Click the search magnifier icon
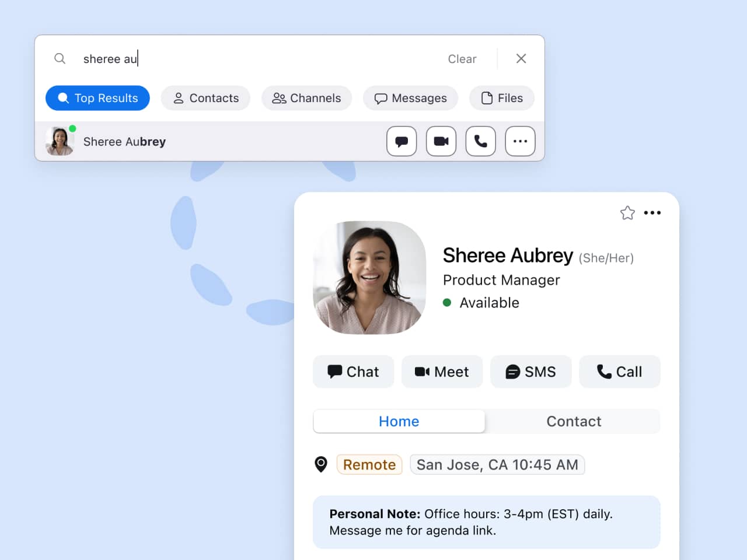 (60, 59)
